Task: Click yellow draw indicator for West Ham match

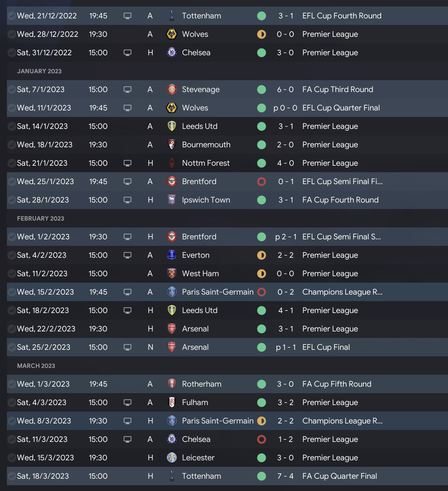Action: [x=262, y=274]
